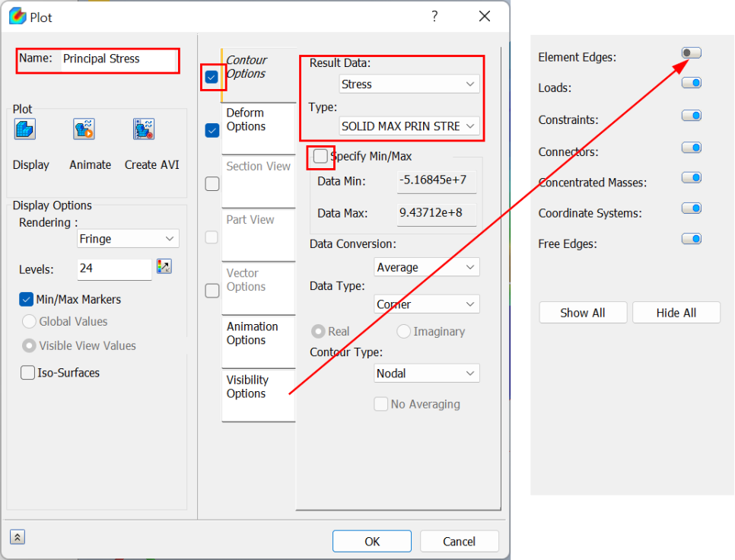Click the Display plot icon
735x560 pixels.
coord(25,130)
